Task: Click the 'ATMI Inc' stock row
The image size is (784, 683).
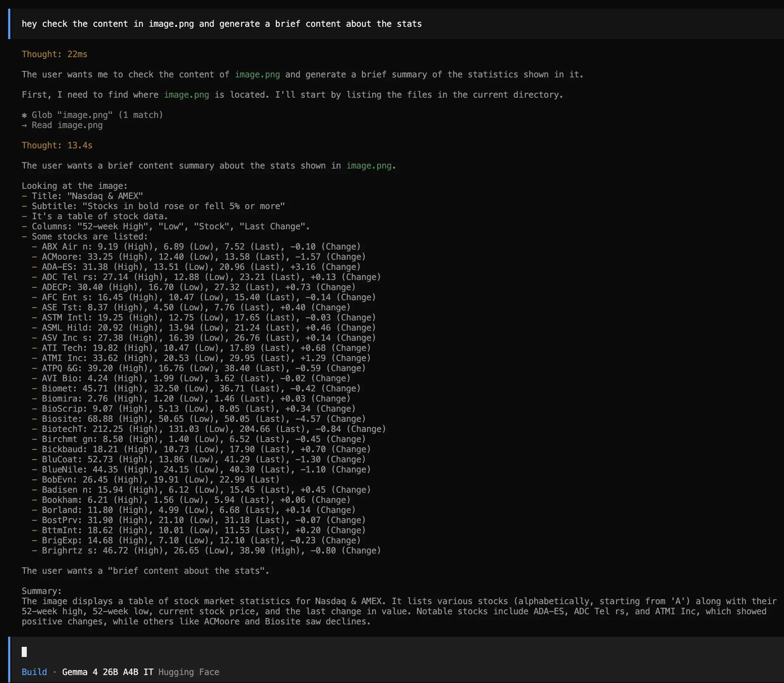Action: click(x=201, y=358)
